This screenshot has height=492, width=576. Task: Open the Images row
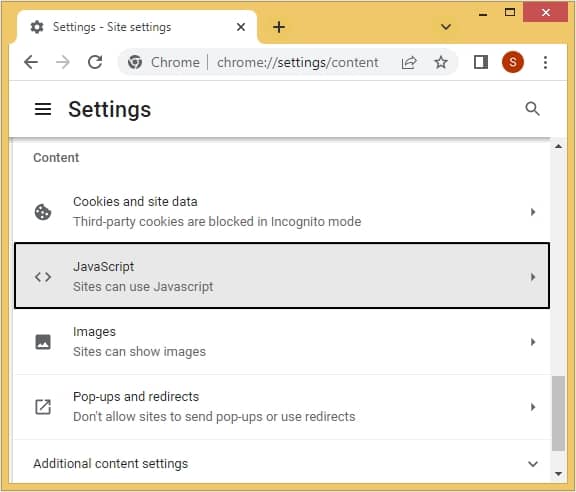282,342
